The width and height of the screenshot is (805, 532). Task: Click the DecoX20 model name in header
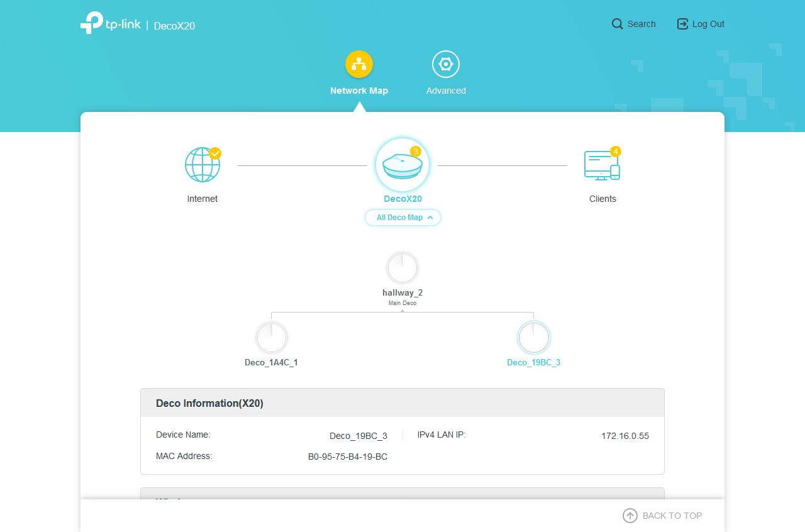[x=174, y=26]
